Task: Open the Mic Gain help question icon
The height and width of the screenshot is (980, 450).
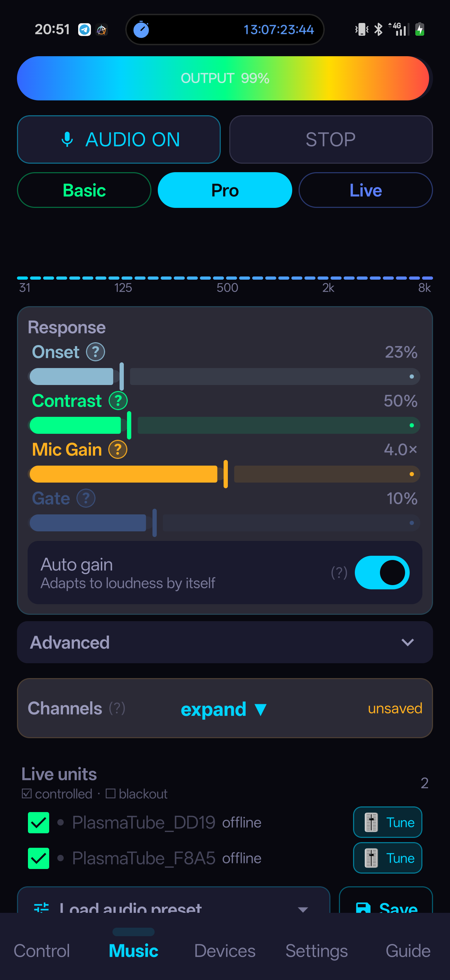Action: (118, 449)
